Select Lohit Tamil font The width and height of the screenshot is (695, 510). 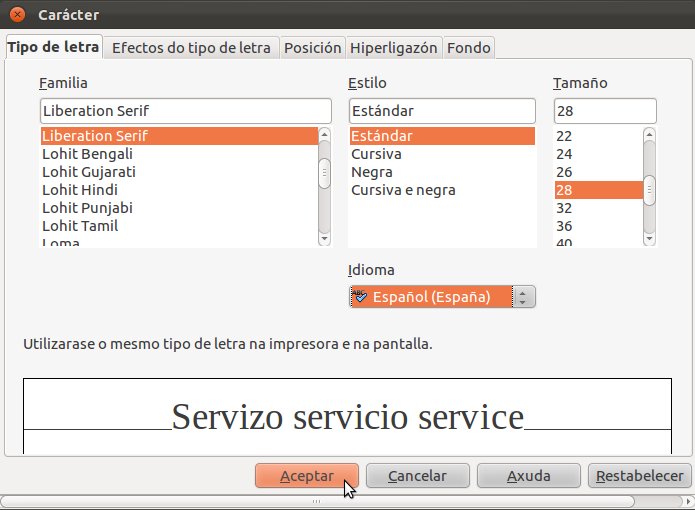coord(179,226)
